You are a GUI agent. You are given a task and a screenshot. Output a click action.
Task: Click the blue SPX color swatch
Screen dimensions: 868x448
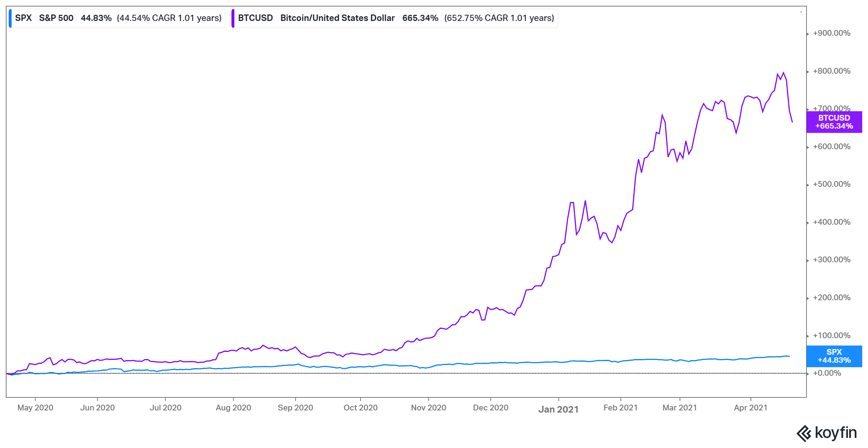(10, 18)
